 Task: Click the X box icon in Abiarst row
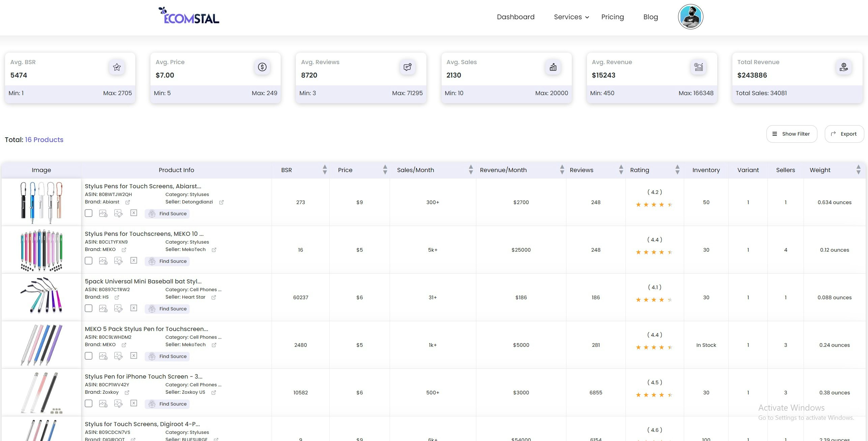(x=134, y=213)
